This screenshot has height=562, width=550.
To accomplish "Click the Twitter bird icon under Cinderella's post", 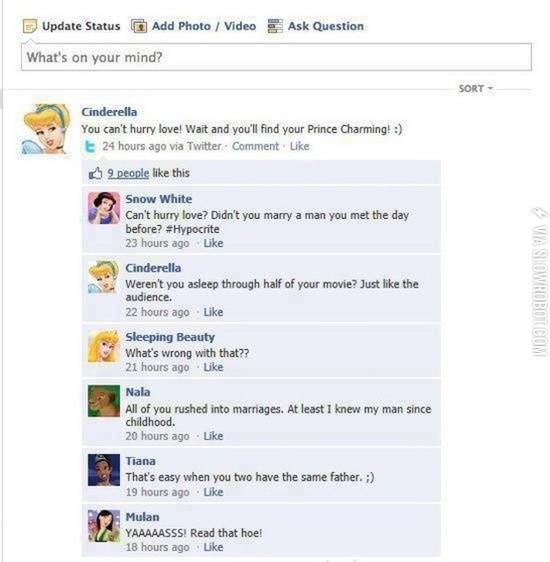I will tap(90, 147).
